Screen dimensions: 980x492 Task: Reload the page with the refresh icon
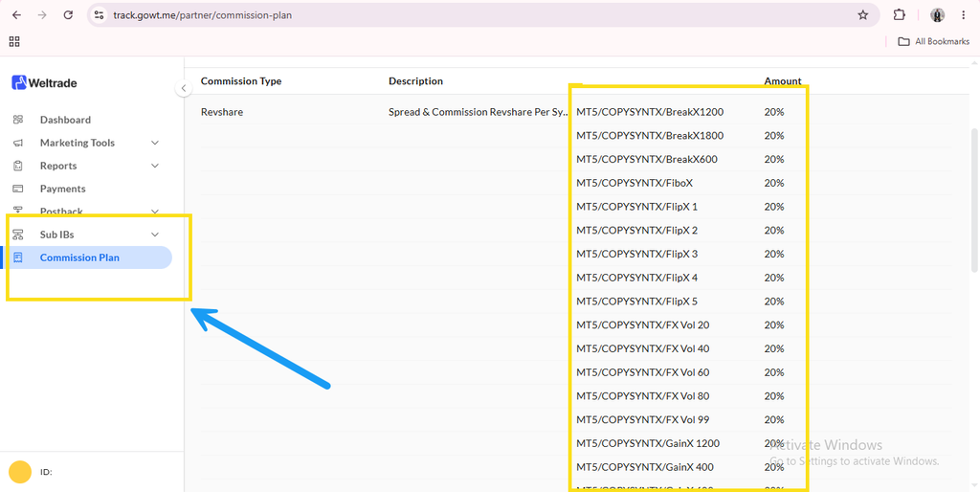68,15
